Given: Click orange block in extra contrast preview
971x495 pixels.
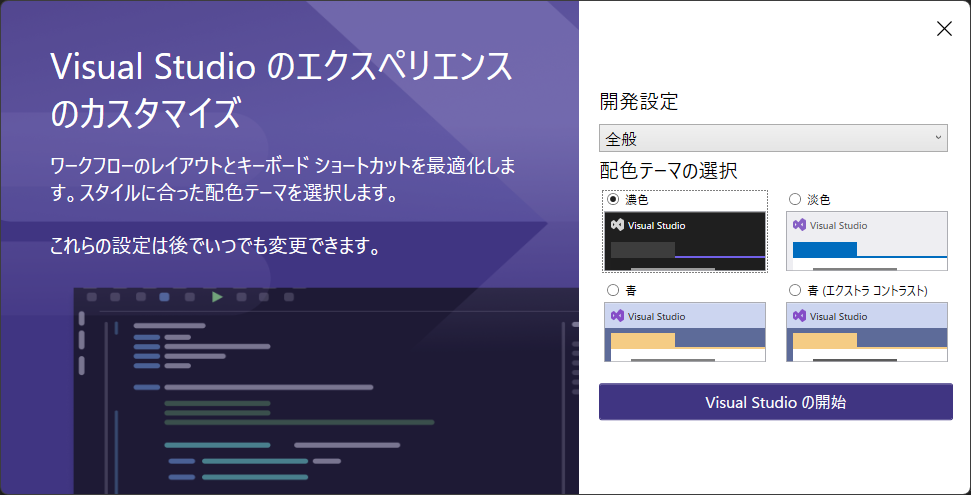Looking at the screenshot, I should click(x=824, y=340).
